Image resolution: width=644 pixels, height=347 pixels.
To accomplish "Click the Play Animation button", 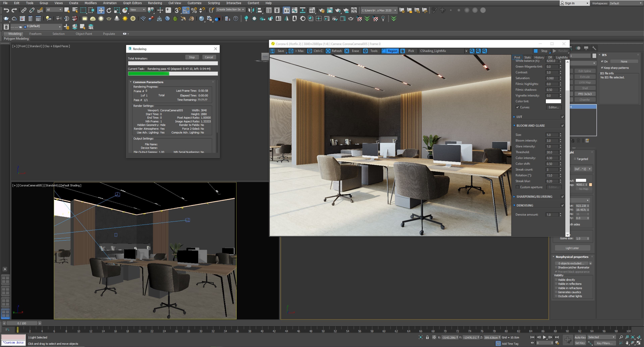I will (545, 337).
